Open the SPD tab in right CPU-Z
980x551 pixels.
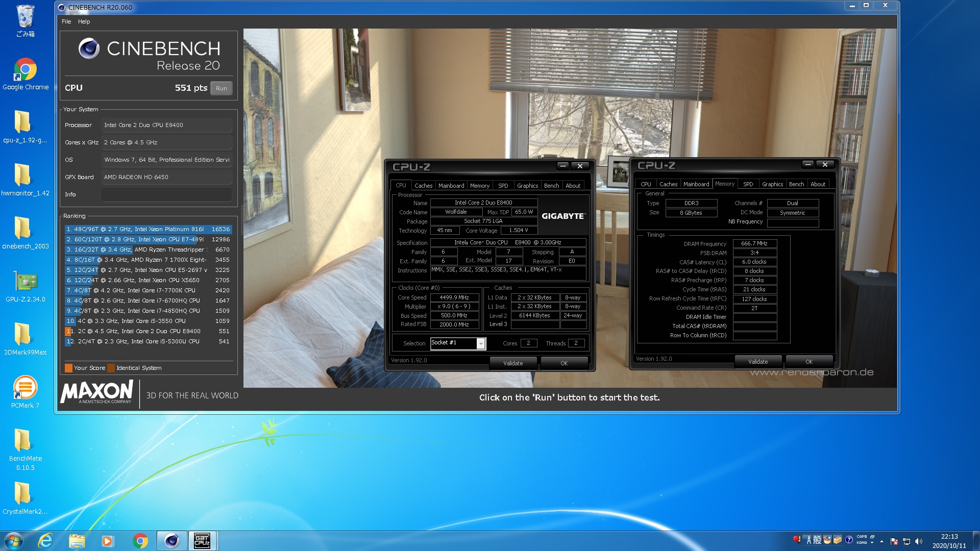pyautogui.click(x=748, y=184)
